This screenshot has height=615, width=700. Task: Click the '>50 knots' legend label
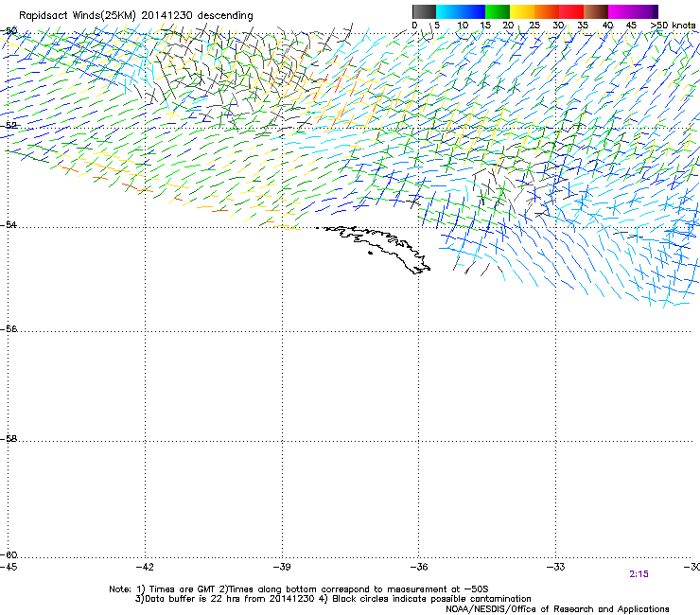(673, 26)
